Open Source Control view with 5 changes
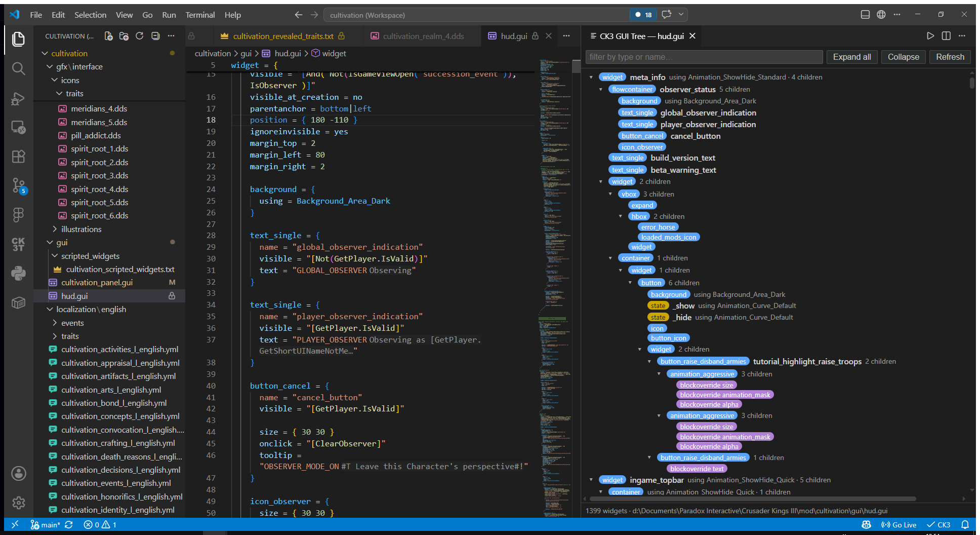 click(x=19, y=185)
